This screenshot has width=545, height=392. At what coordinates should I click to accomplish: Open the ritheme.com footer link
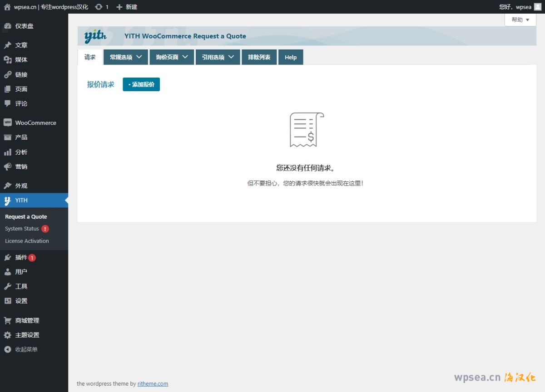click(153, 383)
